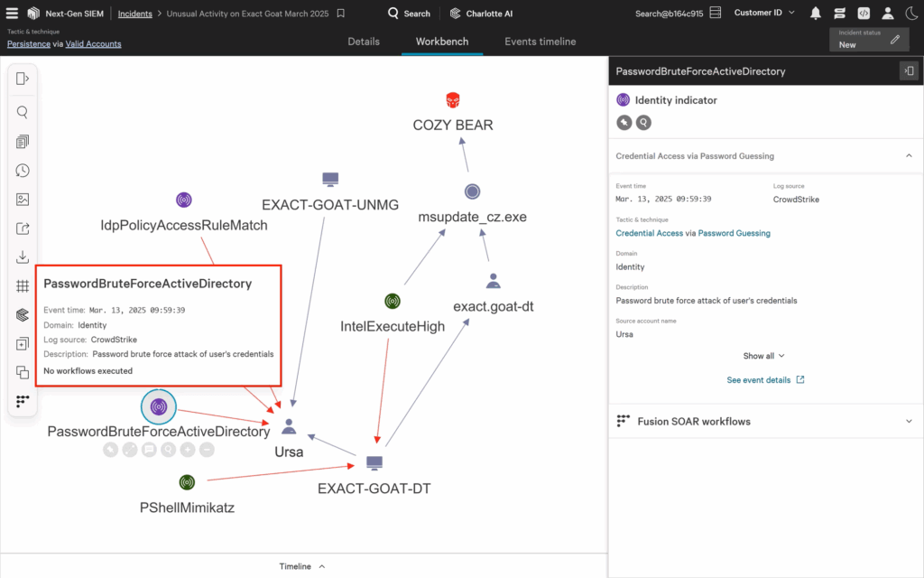Click the PasswordBruteForceActiveDirectory panel title
This screenshot has height=578, width=924.
(x=700, y=71)
